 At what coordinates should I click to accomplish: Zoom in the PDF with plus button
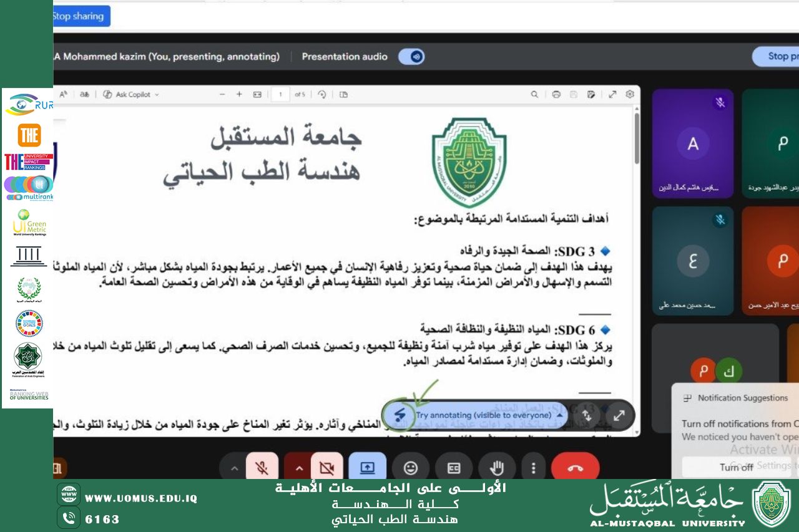point(239,94)
